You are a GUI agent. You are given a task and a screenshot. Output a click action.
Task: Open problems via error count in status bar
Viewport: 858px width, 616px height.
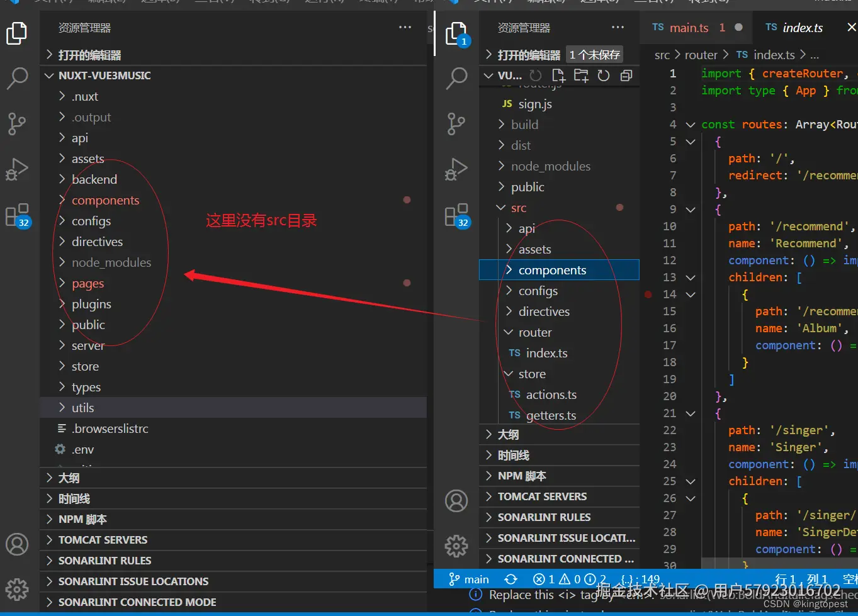(544, 580)
